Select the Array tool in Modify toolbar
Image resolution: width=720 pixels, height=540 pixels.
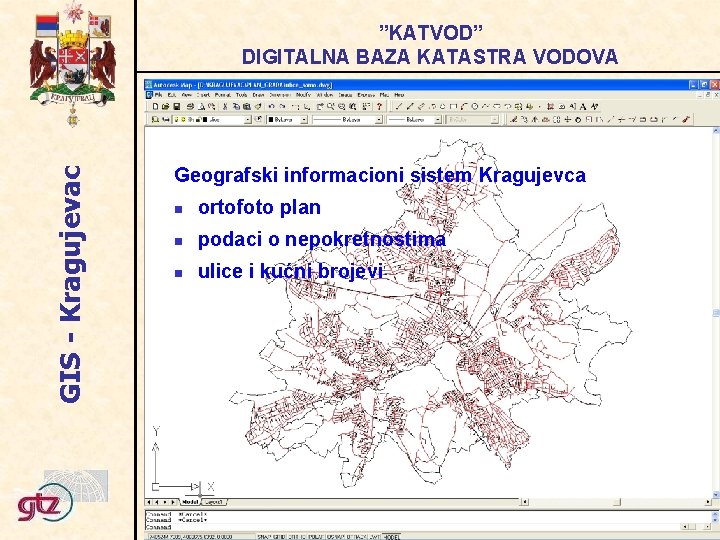pyautogui.click(x=557, y=119)
